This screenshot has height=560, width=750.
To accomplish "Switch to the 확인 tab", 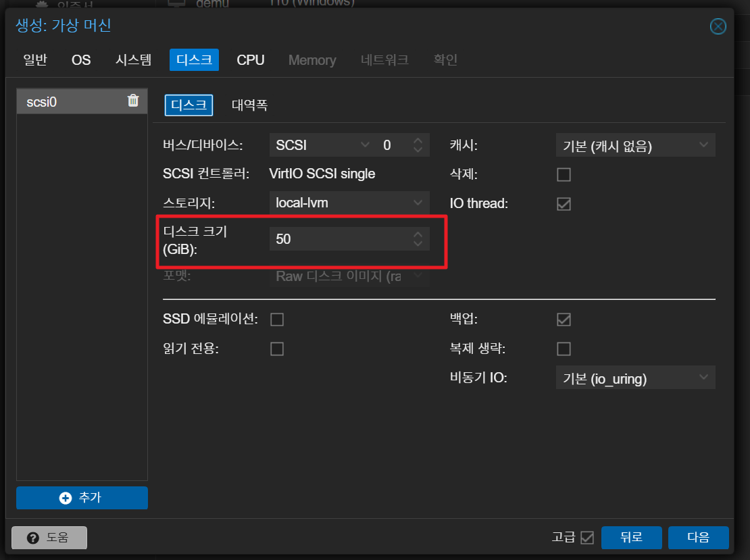I will (x=445, y=59).
